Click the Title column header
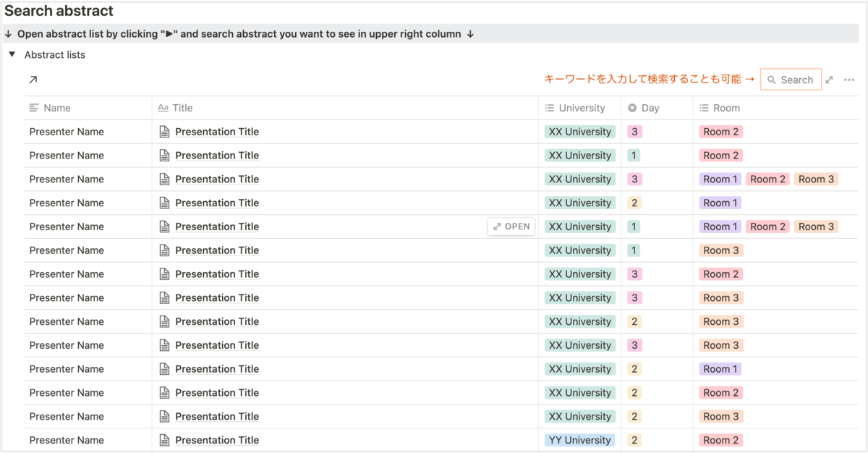This screenshot has width=868, height=453. click(x=182, y=108)
